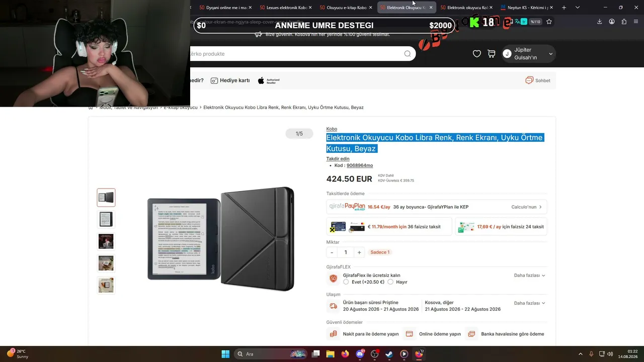
Task: Close the active Elektronik Okuyucu tab
Action: pyautogui.click(x=431, y=8)
